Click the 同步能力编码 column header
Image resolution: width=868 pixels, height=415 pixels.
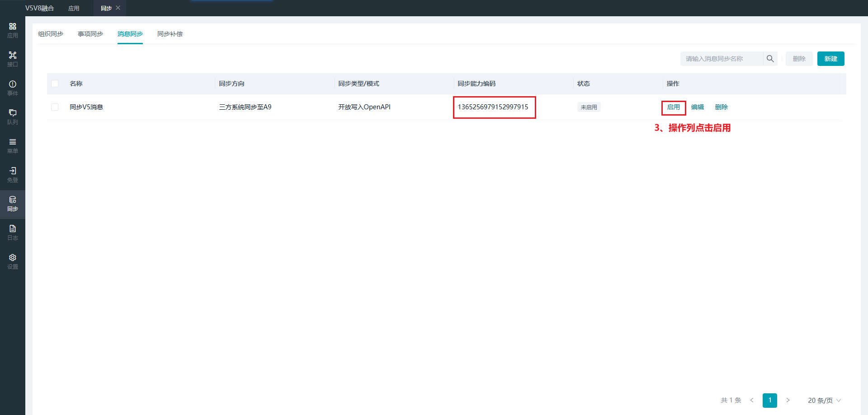476,84
